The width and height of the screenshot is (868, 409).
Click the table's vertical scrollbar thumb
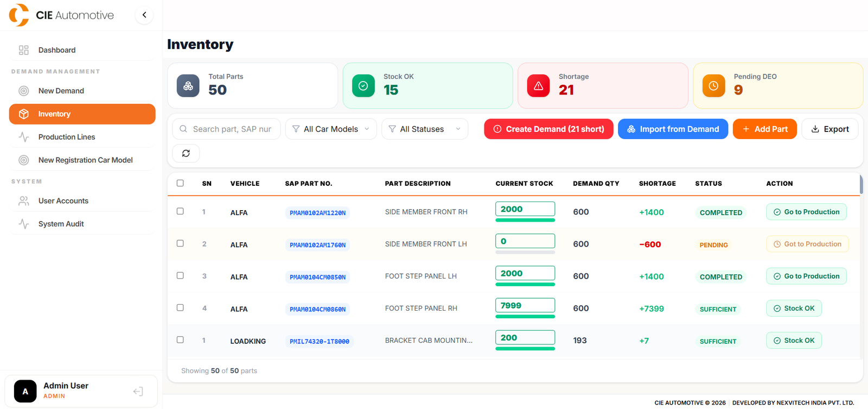861,185
